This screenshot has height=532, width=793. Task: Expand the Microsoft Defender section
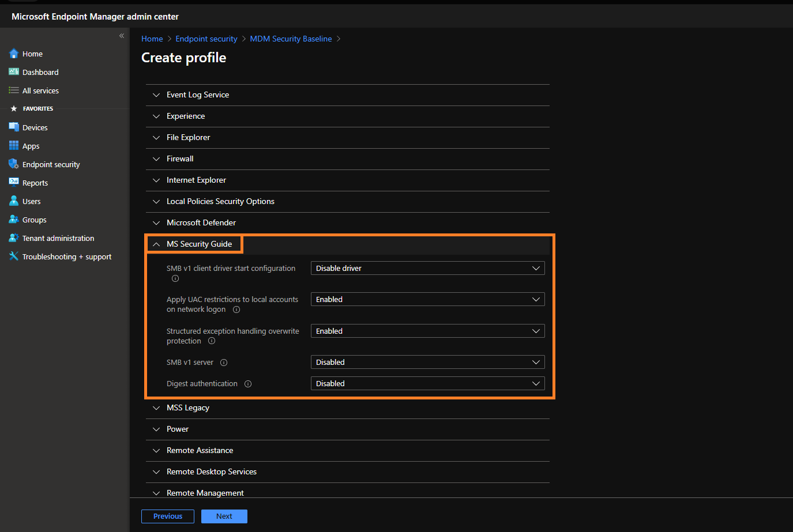pyautogui.click(x=348, y=222)
